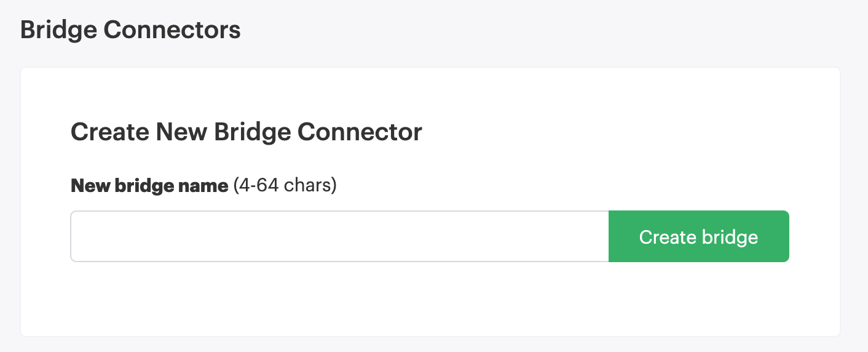Screen dimensions: 868x352
Task: Click the (4-64 chars) hint text
Action: 285,185
